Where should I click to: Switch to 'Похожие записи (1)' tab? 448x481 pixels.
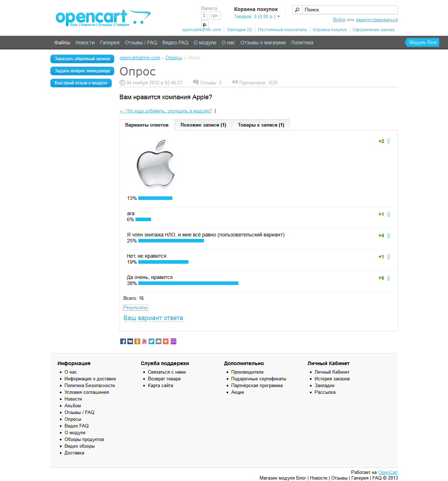[203, 125]
